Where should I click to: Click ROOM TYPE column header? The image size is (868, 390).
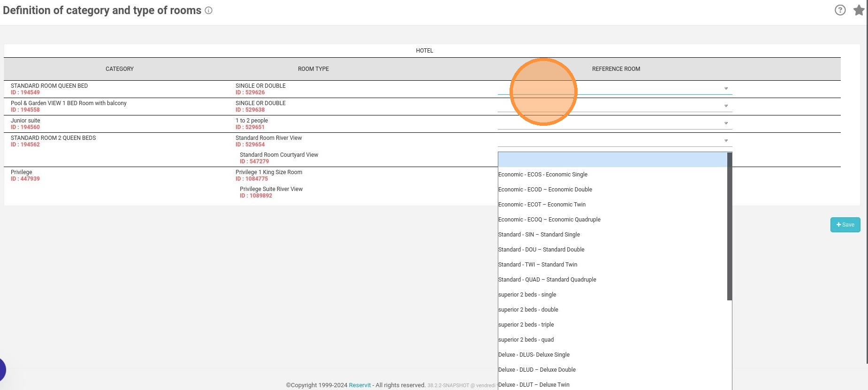pyautogui.click(x=313, y=69)
